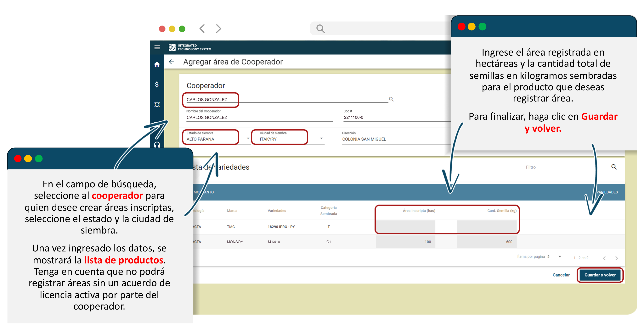Expand the Ciudad de siembra dropdown
Viewport: 644px width, 330px height.
click(321, 138)
